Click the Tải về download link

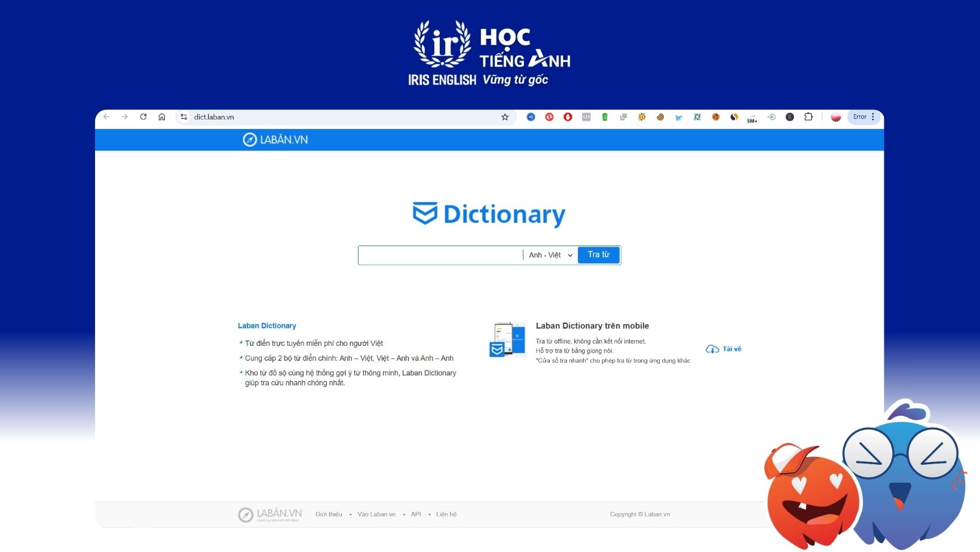724,349
